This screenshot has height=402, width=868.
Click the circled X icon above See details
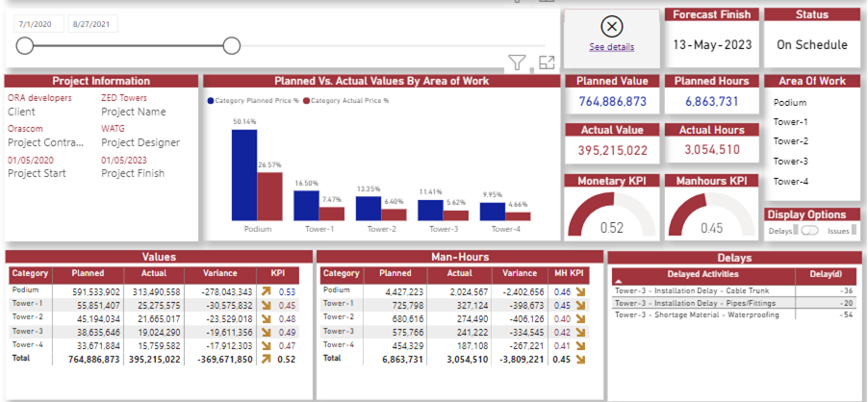612,26
